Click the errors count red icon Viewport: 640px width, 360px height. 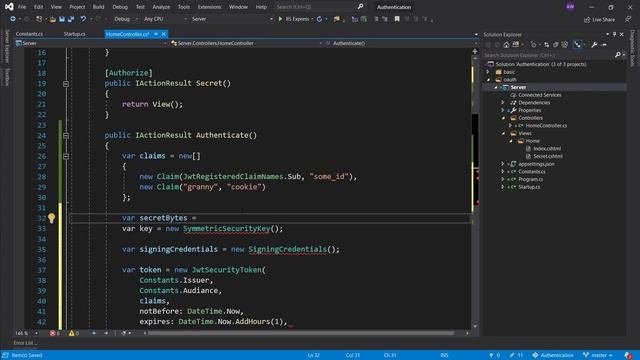point(52,333)
